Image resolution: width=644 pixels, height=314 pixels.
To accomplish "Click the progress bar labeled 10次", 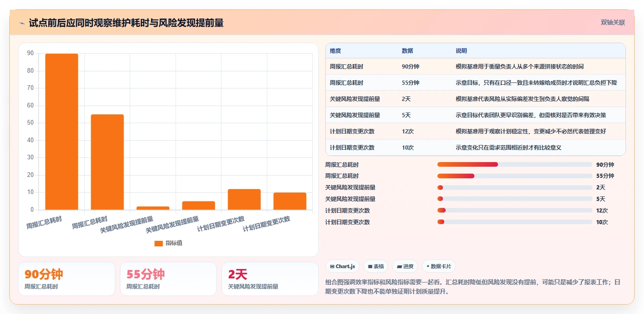I will point(515,222).
